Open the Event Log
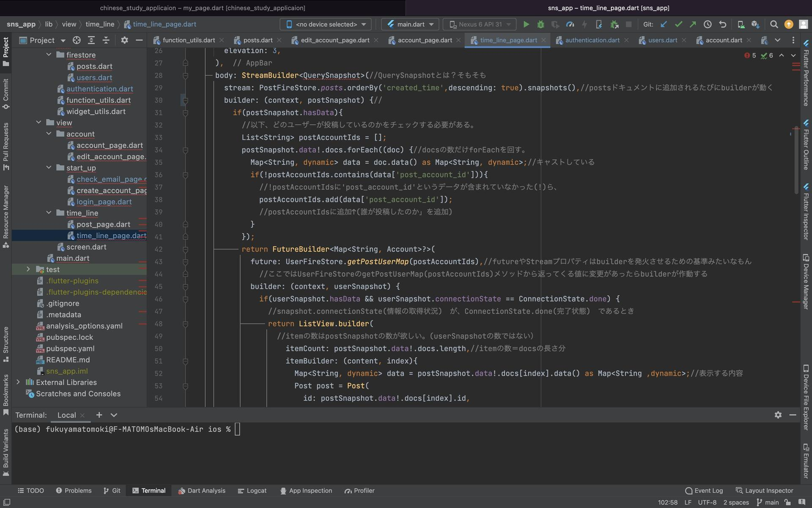This screenshot has height=508, width=812. click(x=704, y=491)
